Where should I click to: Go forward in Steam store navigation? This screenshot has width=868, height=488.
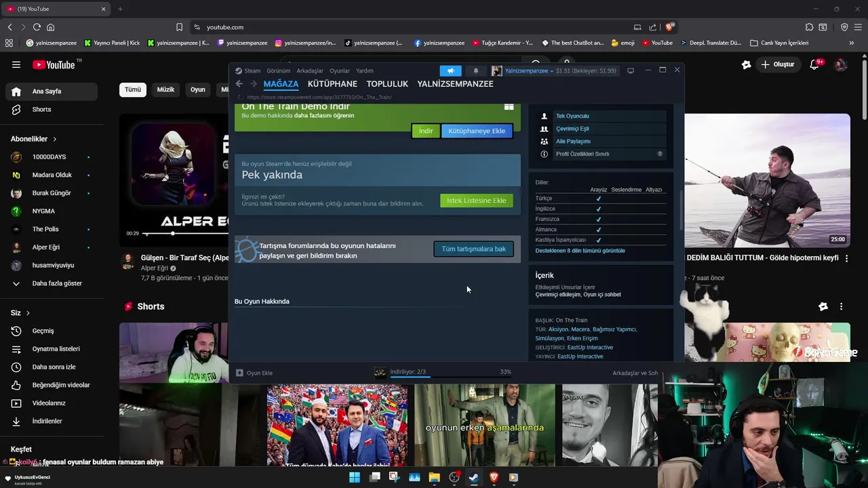[x=253, y=84]
